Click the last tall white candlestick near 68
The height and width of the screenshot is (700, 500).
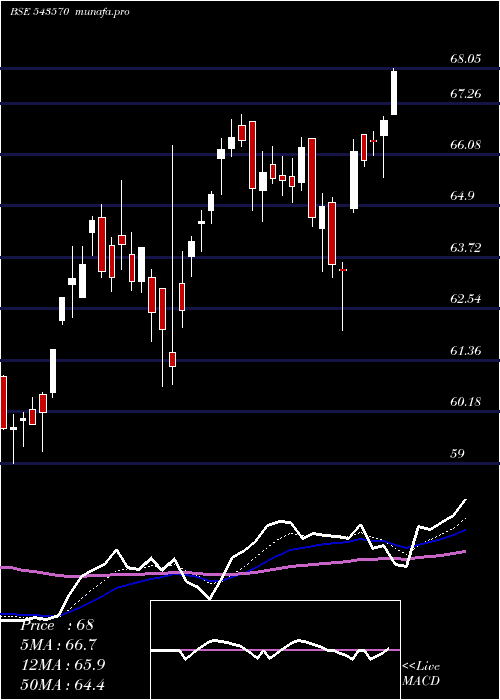(394, 92)
